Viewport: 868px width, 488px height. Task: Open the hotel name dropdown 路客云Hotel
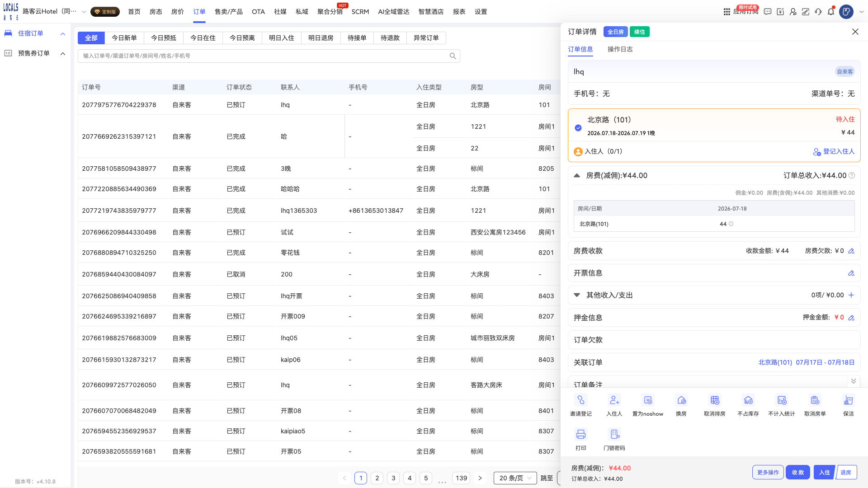coord(54,12)
